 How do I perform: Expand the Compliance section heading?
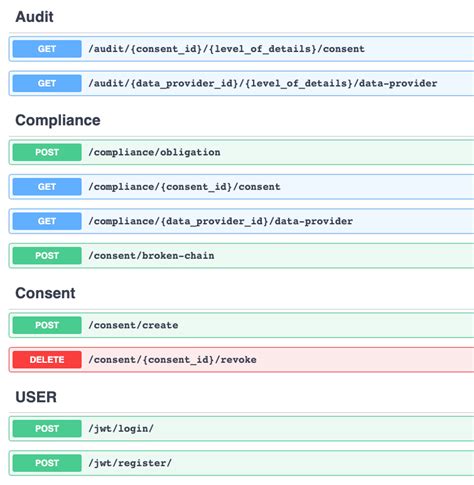(x=58, y=120)
